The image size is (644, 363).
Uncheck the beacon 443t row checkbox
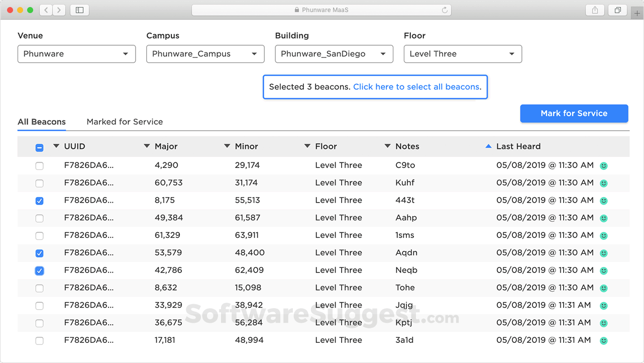[40, 201]
